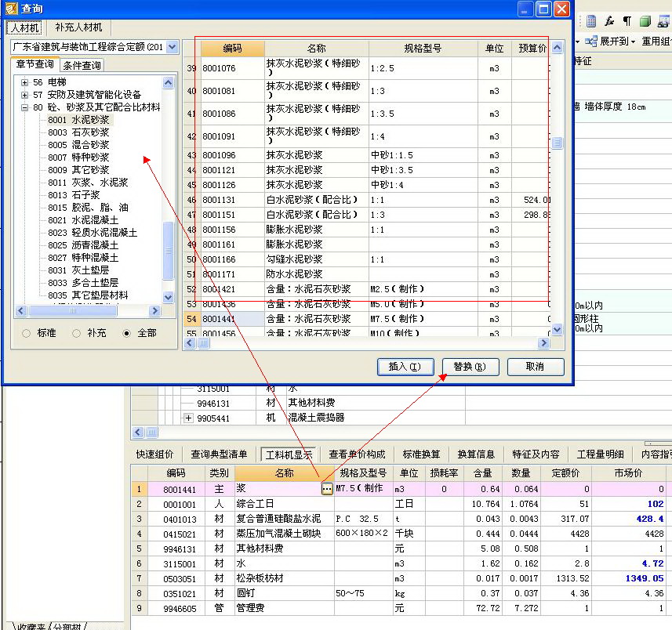
Task: Open the 展开到 dropdown
Action: tap(633, 42)
